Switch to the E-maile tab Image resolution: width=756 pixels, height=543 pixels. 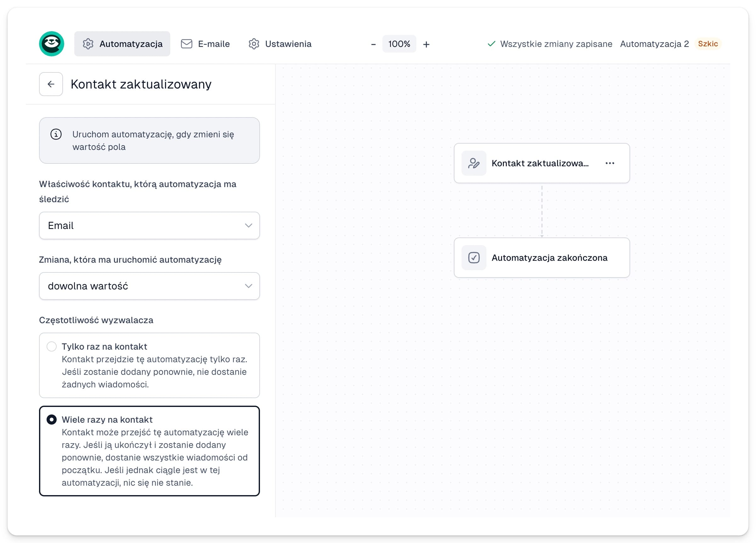(205, 44)
